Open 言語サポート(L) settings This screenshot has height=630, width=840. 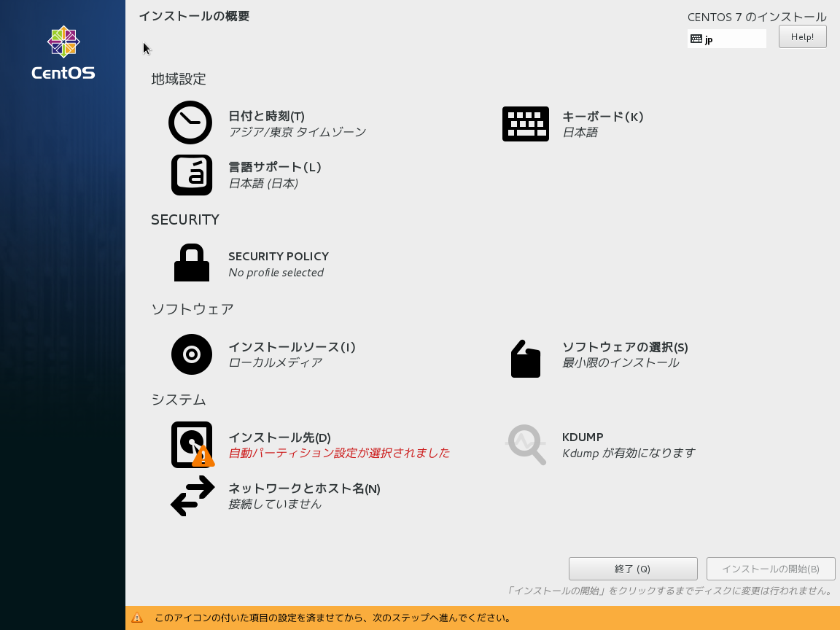[x=275, y=167]
